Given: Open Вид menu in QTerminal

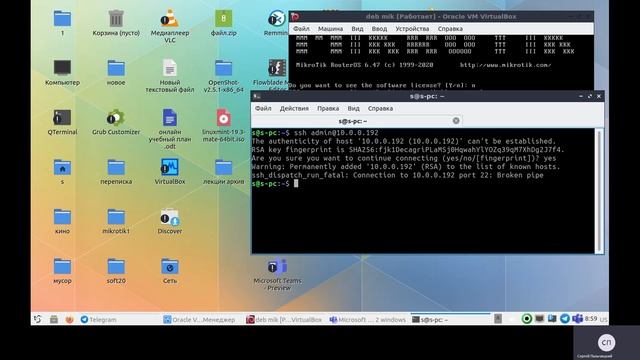Looking at the screenshot, I should (353, 109).
